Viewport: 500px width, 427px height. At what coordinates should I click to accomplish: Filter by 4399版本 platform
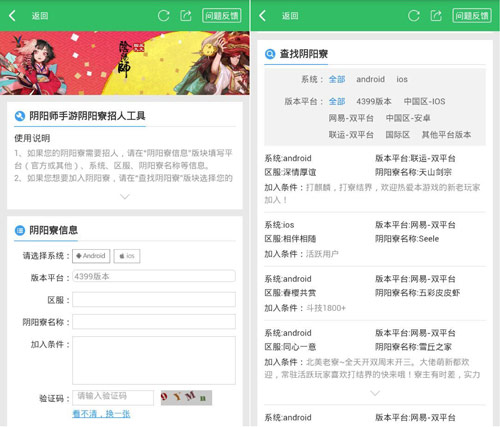click(374, 101)
